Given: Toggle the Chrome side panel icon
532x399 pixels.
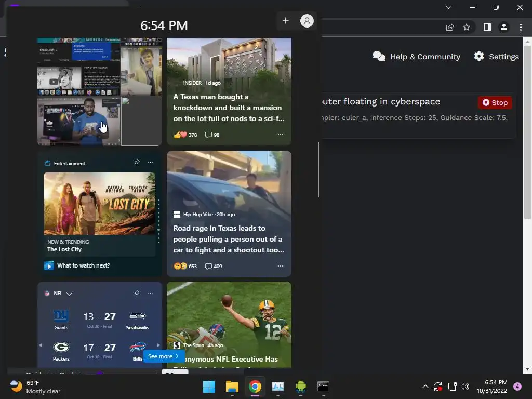Looking at the screenshot, I should (487, 27).
